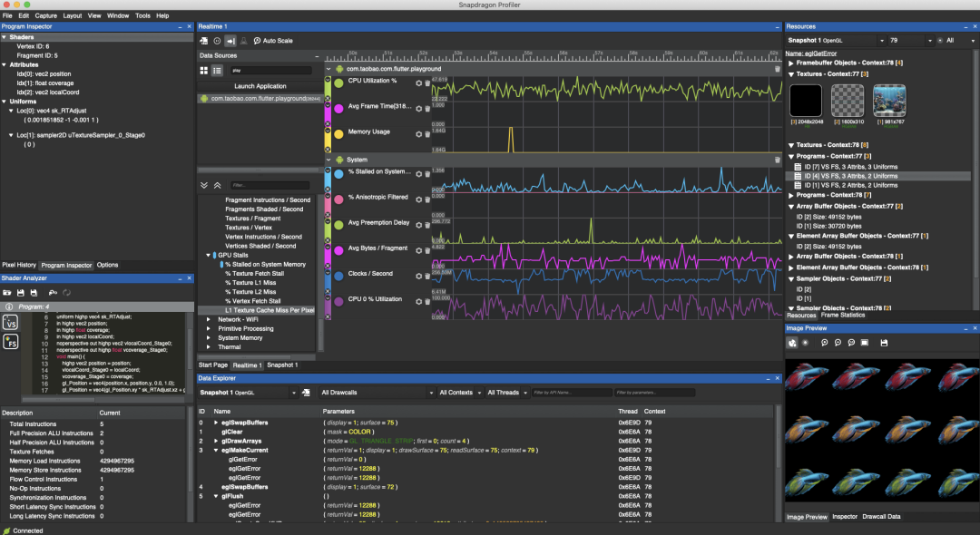Open the All Contexts dropdown
The height and width of the screenshot is (535, 980).
click(460, 393)
